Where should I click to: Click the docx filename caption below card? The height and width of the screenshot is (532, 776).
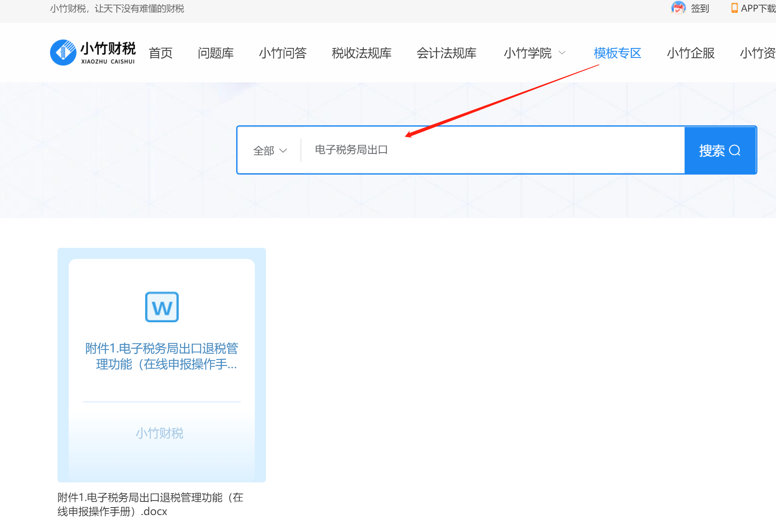tap(150, 504)
